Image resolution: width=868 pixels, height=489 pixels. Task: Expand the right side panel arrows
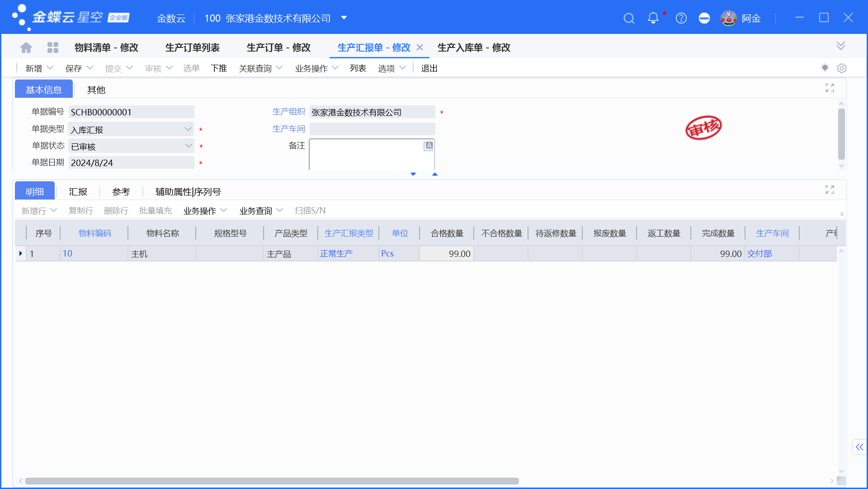859,447
